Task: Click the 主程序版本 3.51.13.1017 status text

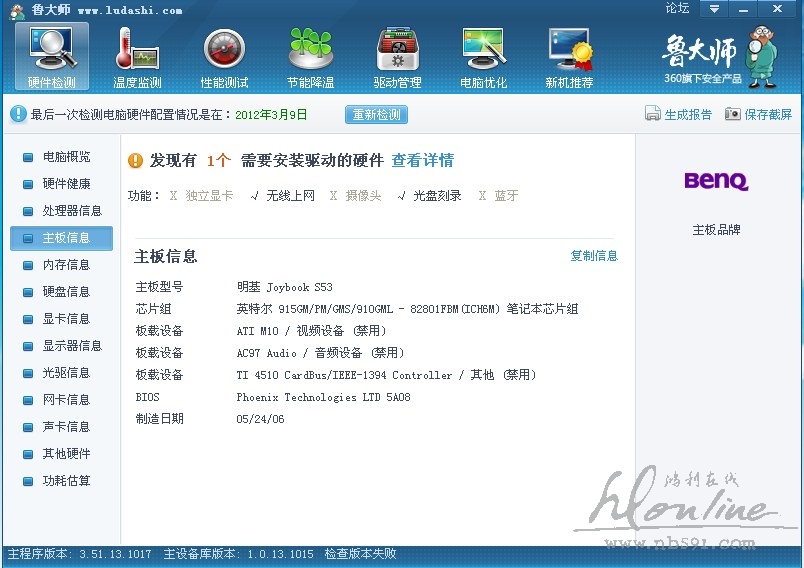Action: [79, 554]
